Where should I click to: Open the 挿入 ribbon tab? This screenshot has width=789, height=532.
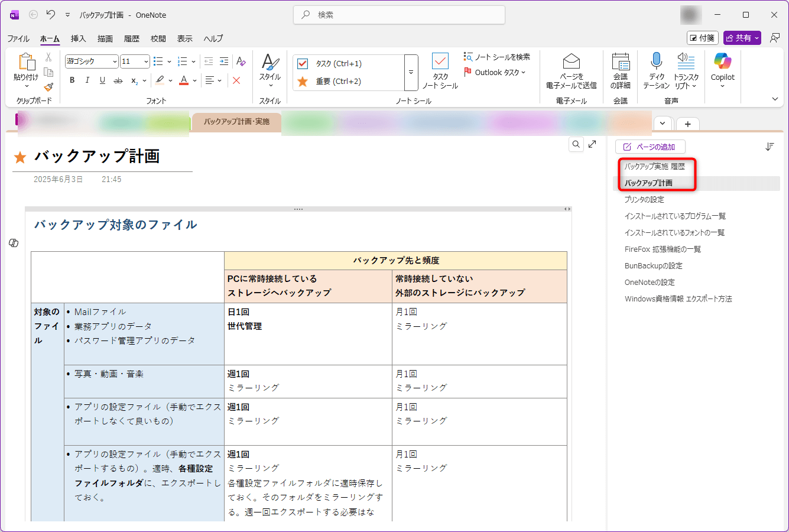pyautogui.click(x=78, y=38)
